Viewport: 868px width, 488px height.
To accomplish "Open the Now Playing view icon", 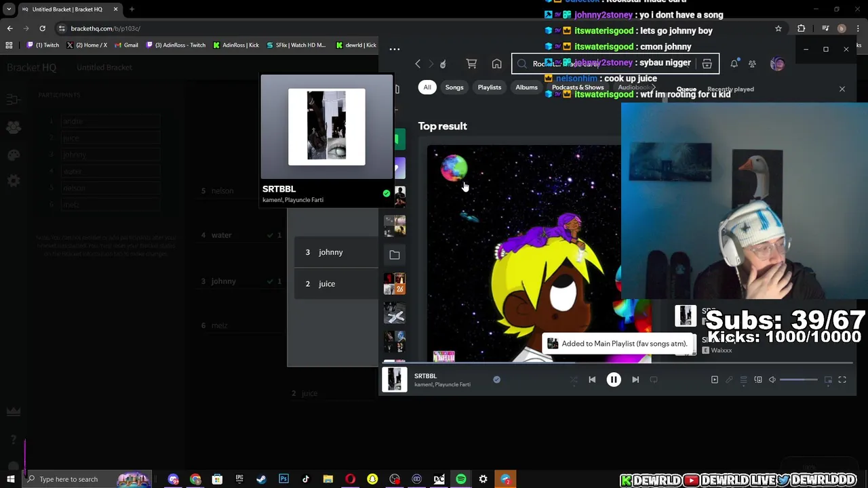I will pyautogui.click(x=714, y=380).
